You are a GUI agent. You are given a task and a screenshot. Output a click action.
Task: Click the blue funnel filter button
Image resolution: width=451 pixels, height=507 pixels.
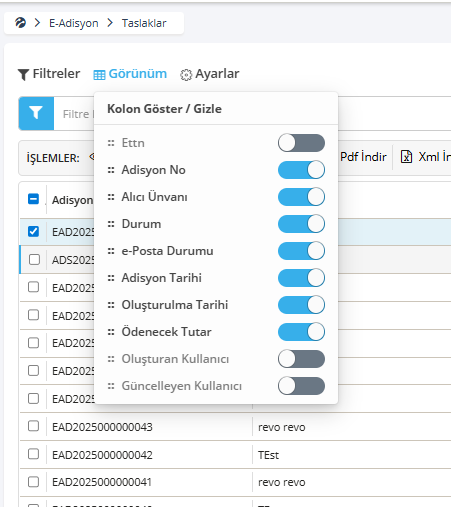pos(36,113)
